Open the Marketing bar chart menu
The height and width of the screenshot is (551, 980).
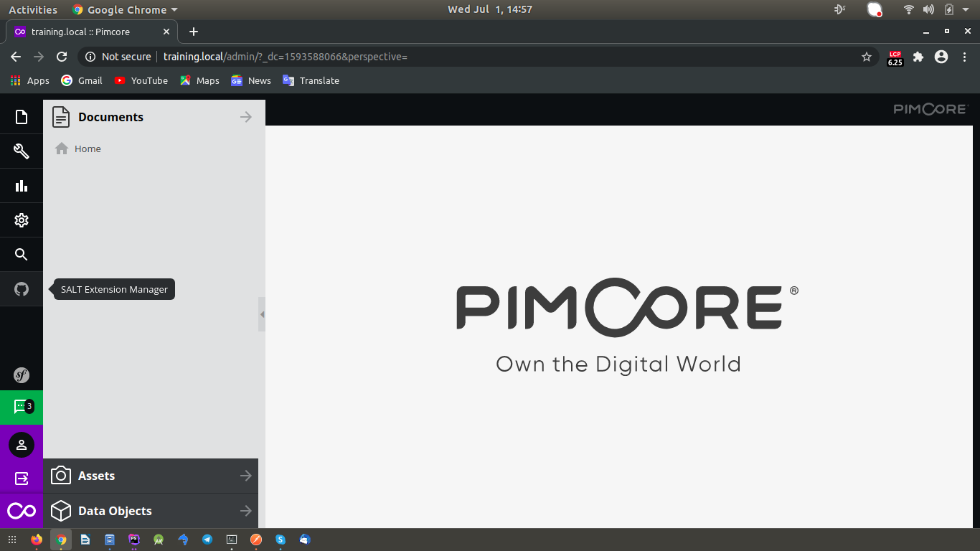pyautogui.click(x=22, y=186)
